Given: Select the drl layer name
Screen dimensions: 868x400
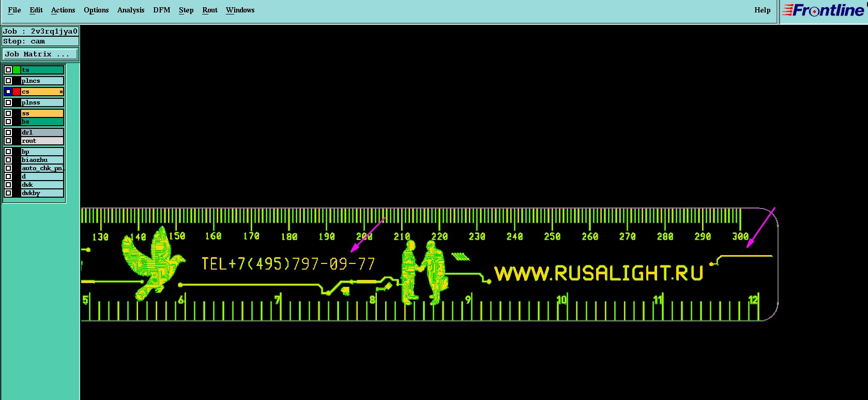Looking at the screenshot, I should (42, 132).
